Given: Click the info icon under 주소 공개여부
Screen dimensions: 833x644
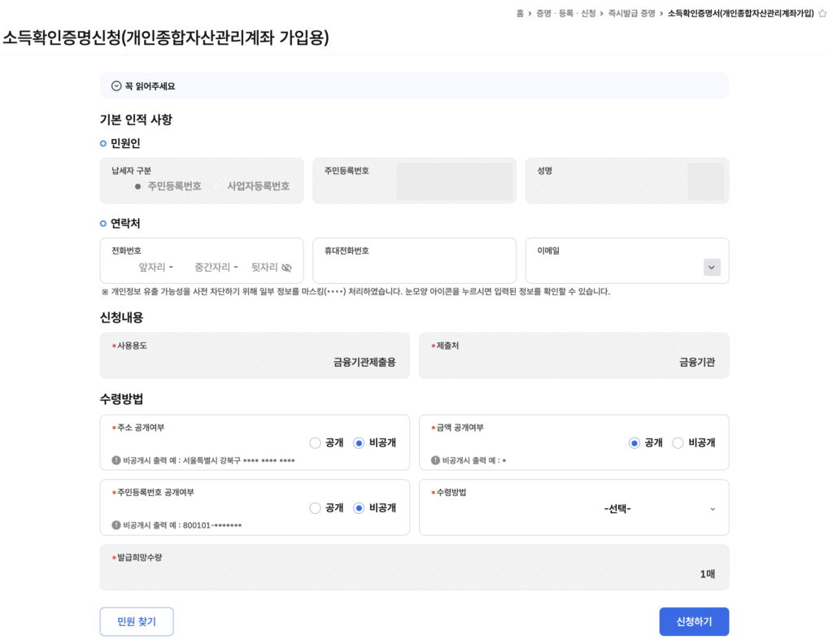Looking at the screenshot, I should coord(116,460).
